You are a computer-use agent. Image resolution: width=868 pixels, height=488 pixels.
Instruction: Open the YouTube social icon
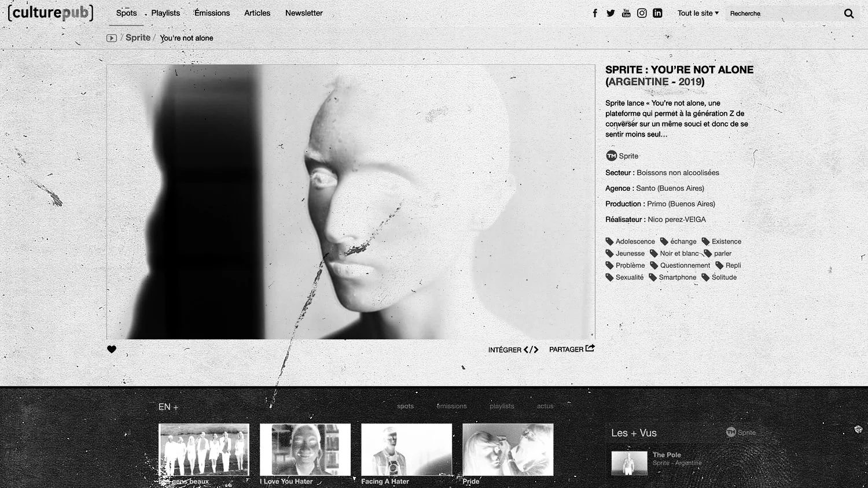(x=626, y=13)
